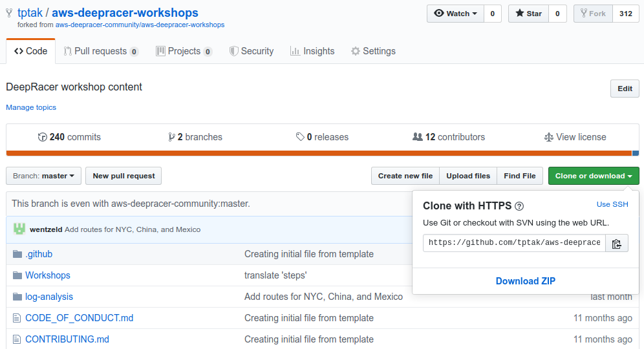644x349 pixels.
Task: Click the contributors people icon
Action: [417, 137]
